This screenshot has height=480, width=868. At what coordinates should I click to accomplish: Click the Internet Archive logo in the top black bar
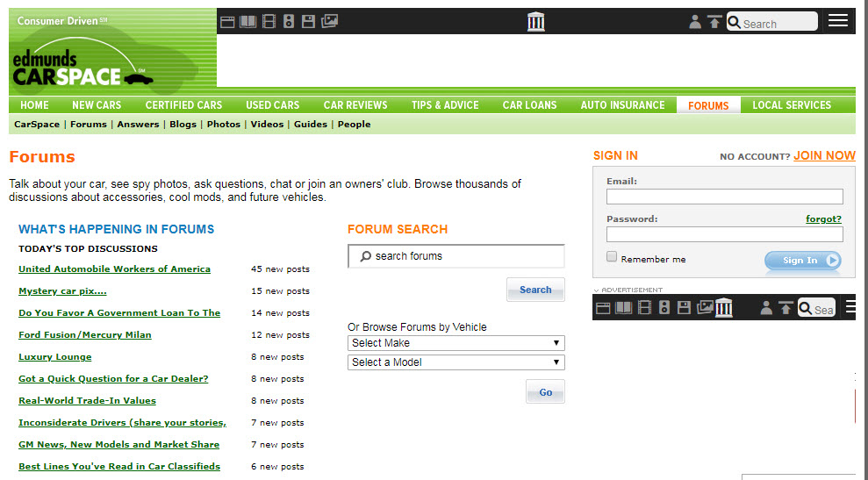point(536,21)
